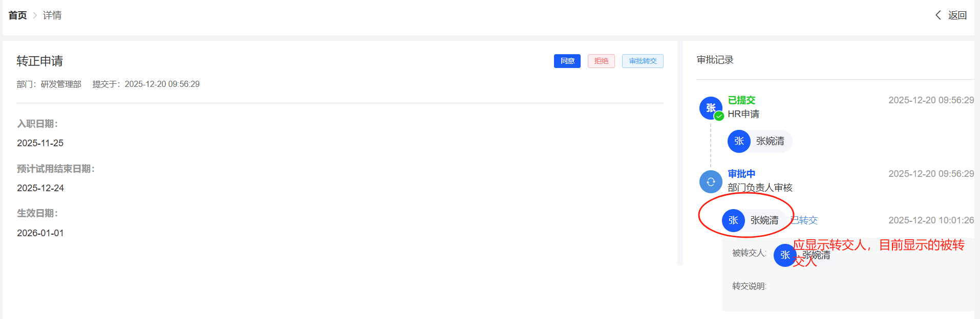Click the 转正申请 title
980x319 pixels.
coord(39,61)
